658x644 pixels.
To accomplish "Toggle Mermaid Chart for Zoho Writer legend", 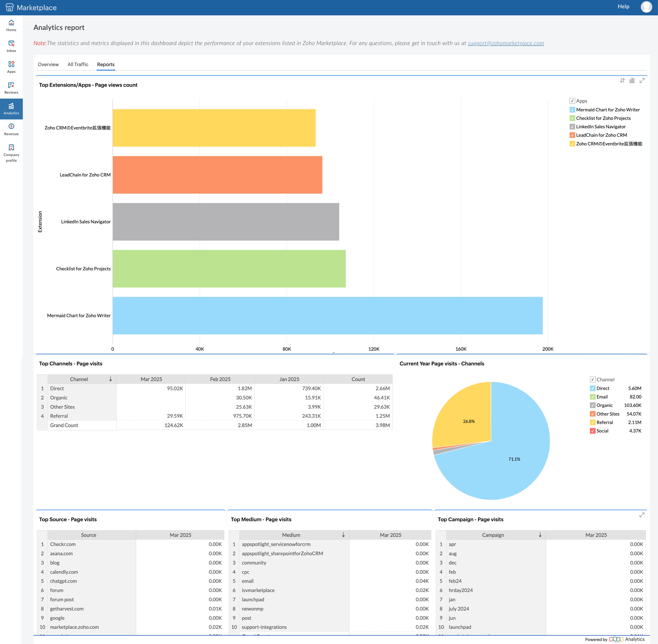I will click(572, 110).
